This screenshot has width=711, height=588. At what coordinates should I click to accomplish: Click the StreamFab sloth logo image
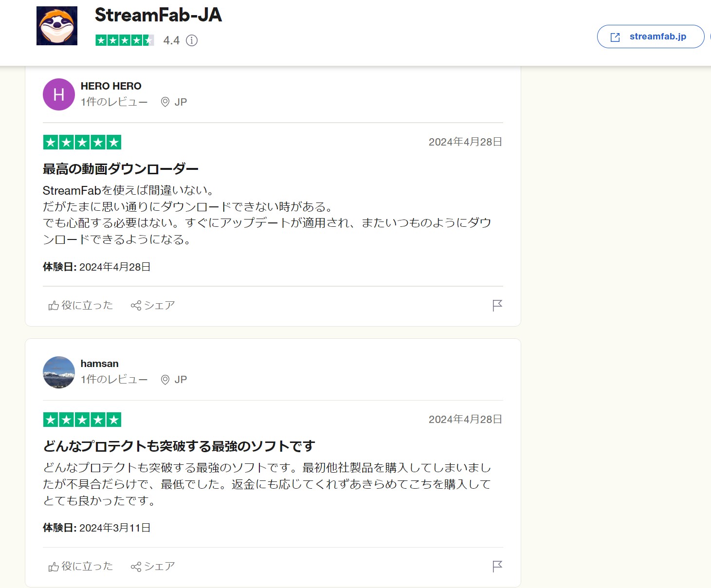coord(57,26)
